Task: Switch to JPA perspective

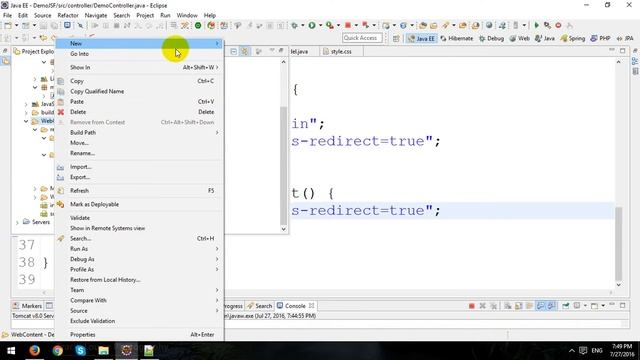Action: (625, 38)
